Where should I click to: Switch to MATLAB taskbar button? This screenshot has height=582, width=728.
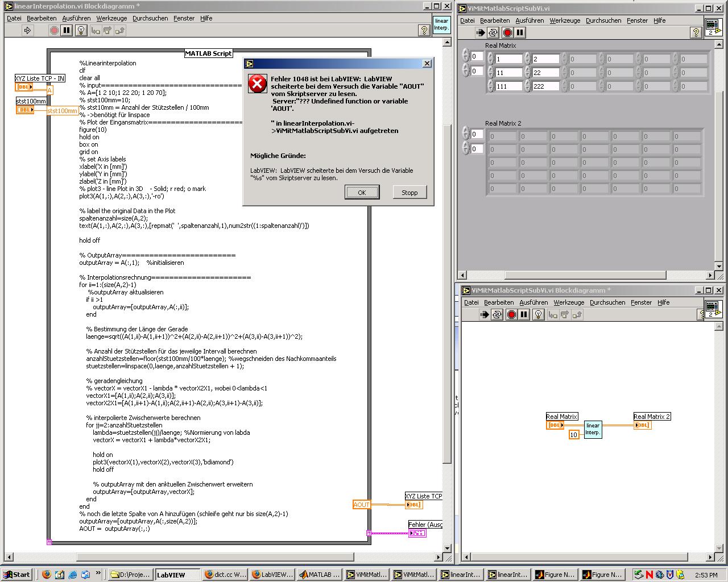pos(320,575)
